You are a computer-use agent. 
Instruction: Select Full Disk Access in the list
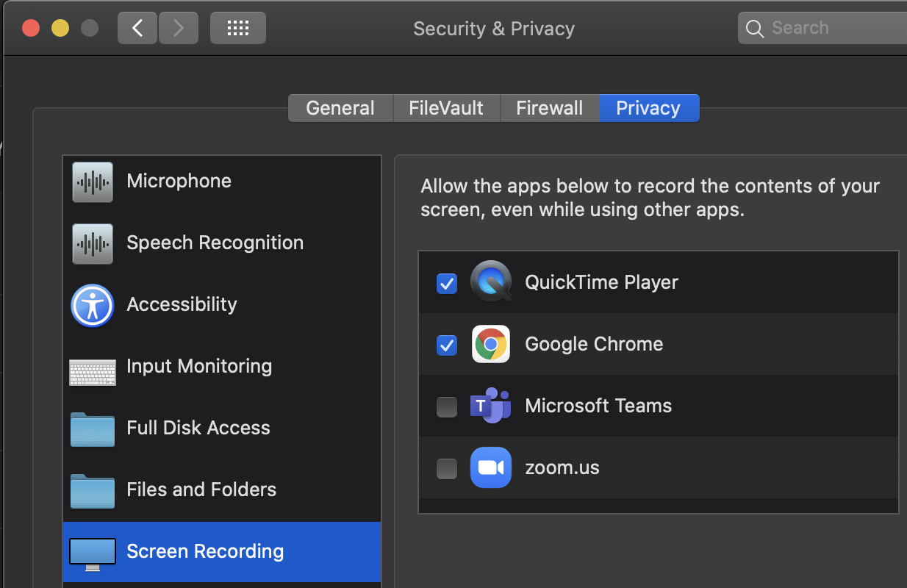click(222, 429)
